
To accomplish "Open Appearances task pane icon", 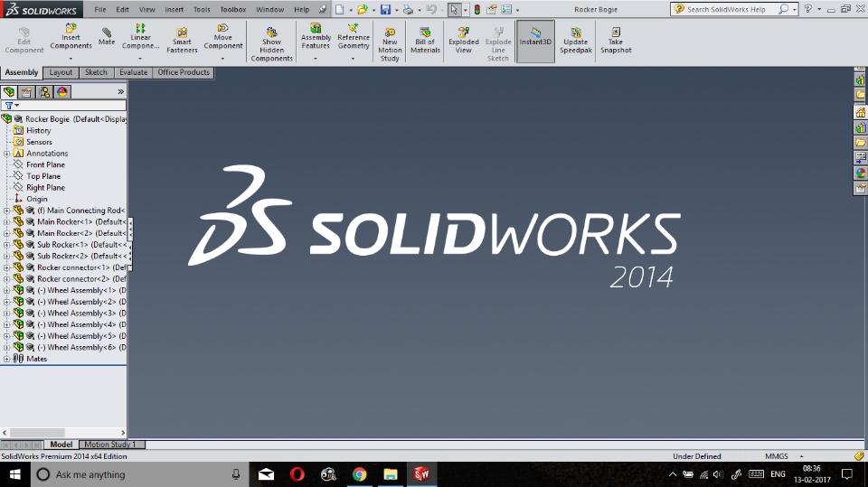I will point(860,173).
